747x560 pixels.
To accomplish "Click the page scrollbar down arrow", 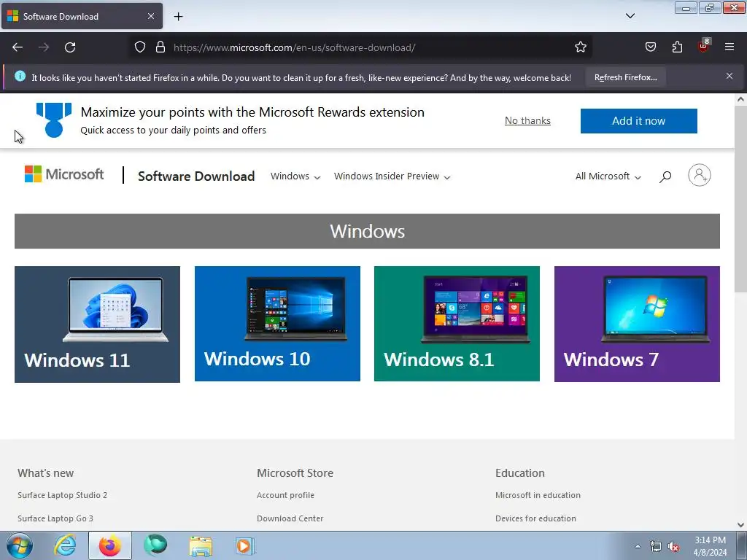I will 740,525.
